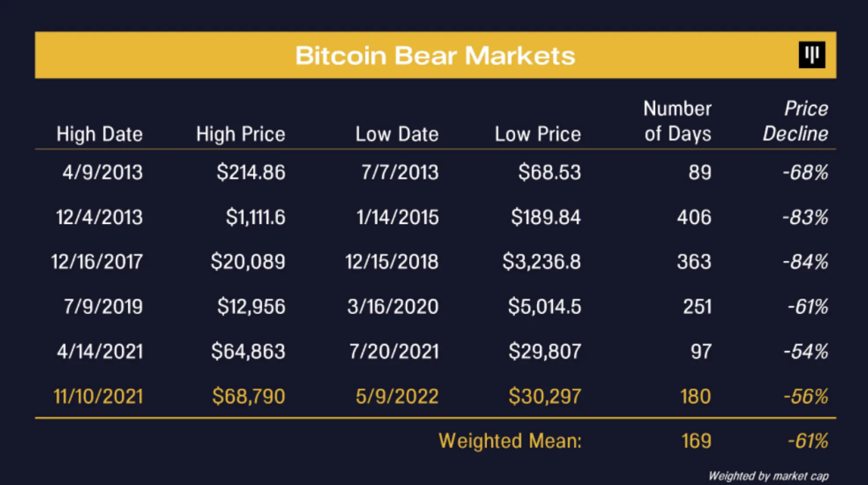Click the Weighted Mean label

click(x=510, y=442)
